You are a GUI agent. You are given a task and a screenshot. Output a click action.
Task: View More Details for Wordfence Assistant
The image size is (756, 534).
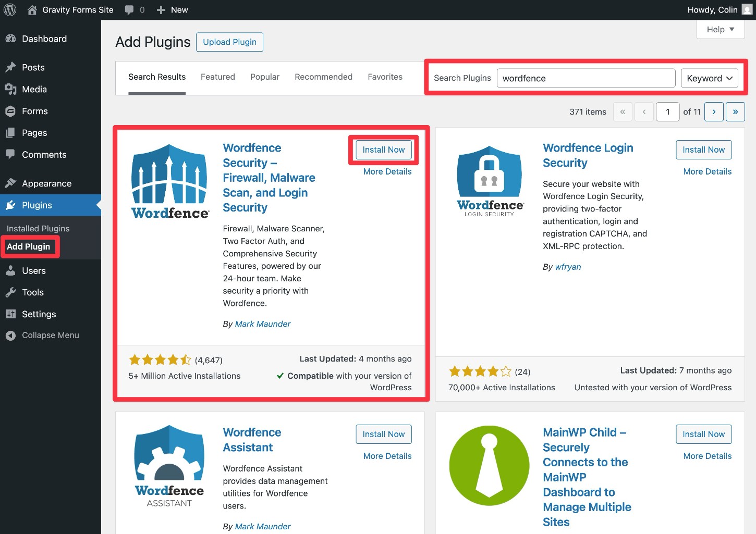click(x=387, y=456)
